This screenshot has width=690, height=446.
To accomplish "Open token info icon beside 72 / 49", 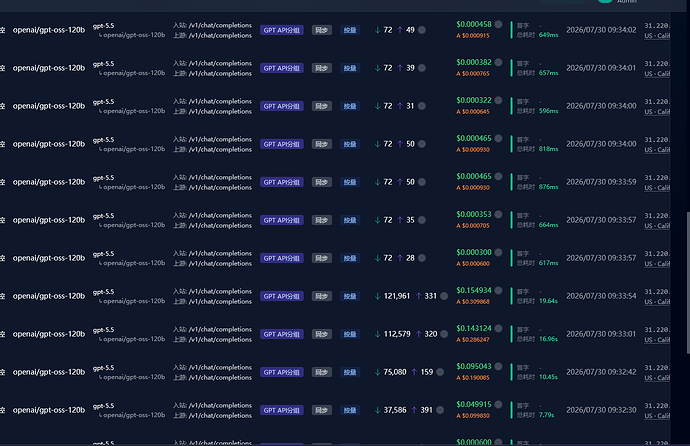I will [422, 30].
